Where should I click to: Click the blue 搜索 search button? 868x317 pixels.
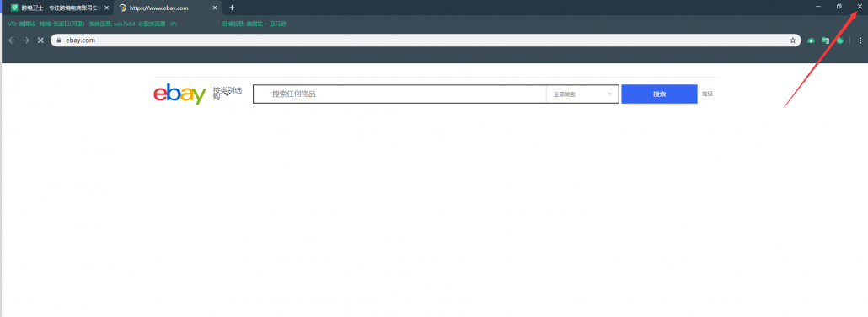[x=659, y=94]
